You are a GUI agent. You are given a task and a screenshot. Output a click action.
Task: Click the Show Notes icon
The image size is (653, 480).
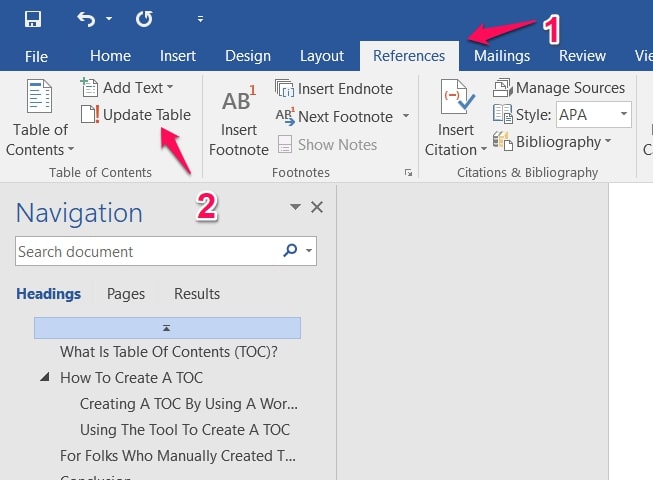[285, 144]
